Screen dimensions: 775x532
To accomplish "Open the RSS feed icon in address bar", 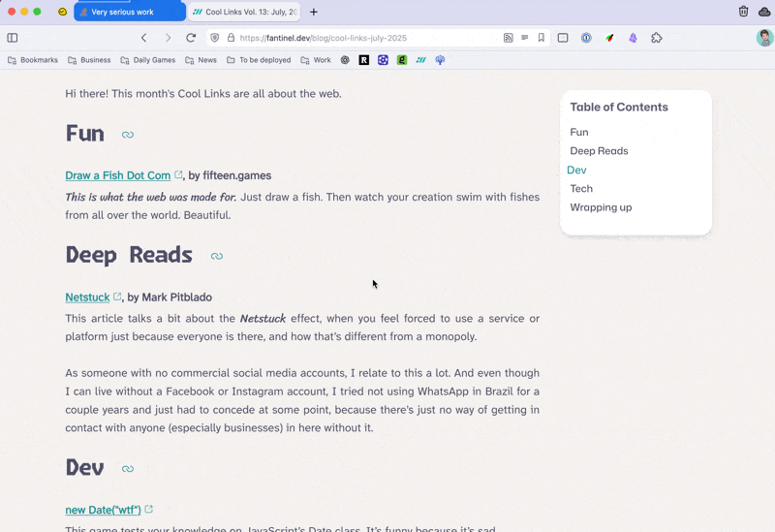I will tap(508, 38).
